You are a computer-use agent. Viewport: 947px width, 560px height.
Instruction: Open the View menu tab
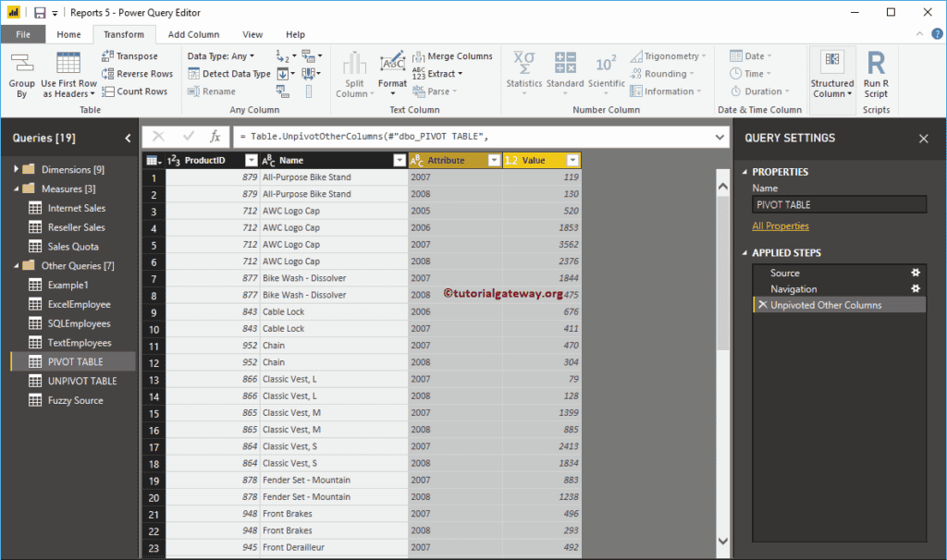(x=252, y=33)
